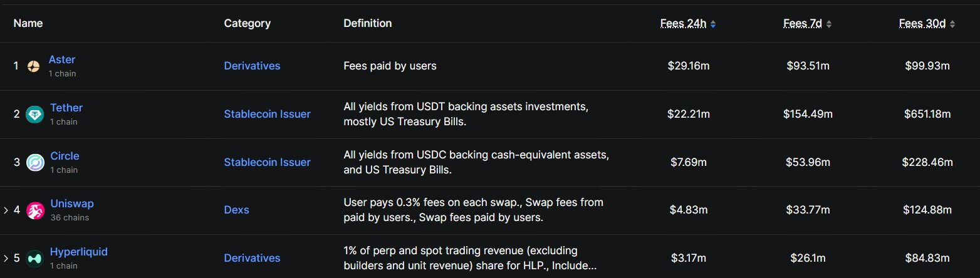Open the Uniswap protocol link
Screen dimensions: 980x278
tap(72, 203)
